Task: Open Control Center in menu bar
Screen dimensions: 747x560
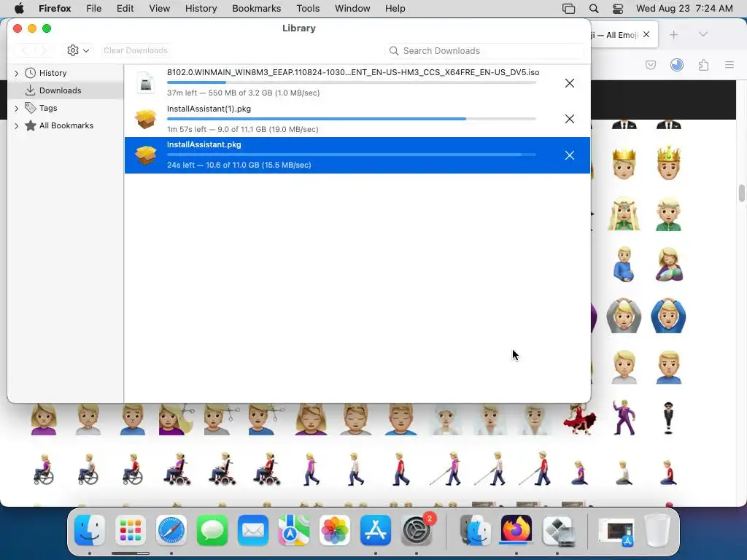Action: (618, 9)
